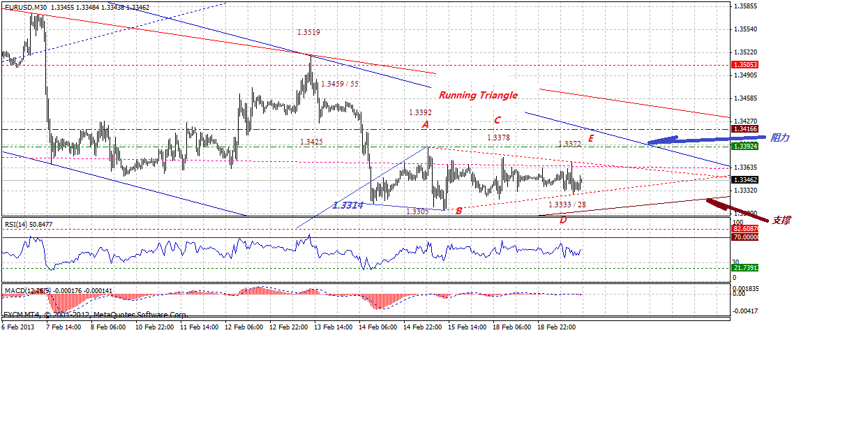Click the dark red 支撑 support label
Screen dimensions: 868x439
tap(781, 220)
